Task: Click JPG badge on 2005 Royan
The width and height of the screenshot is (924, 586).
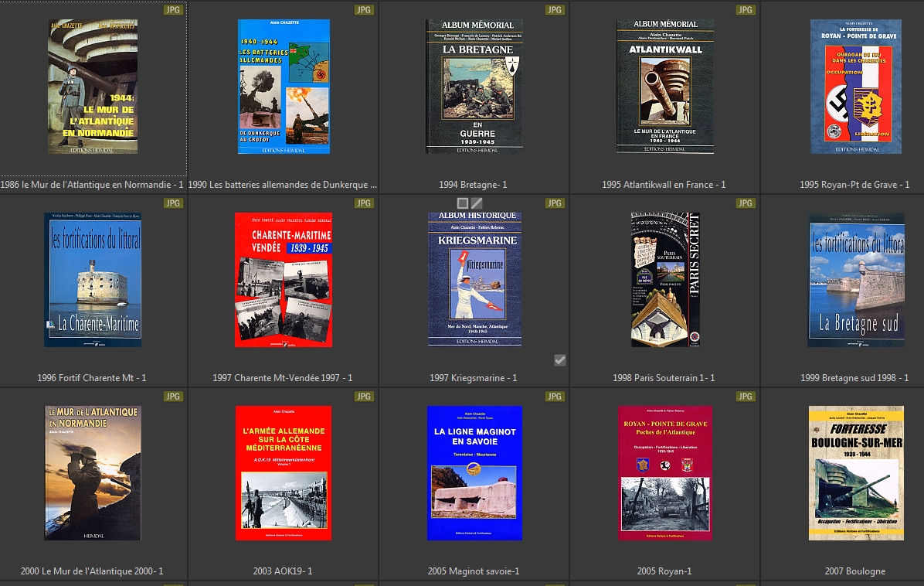Action: (746, 397)
